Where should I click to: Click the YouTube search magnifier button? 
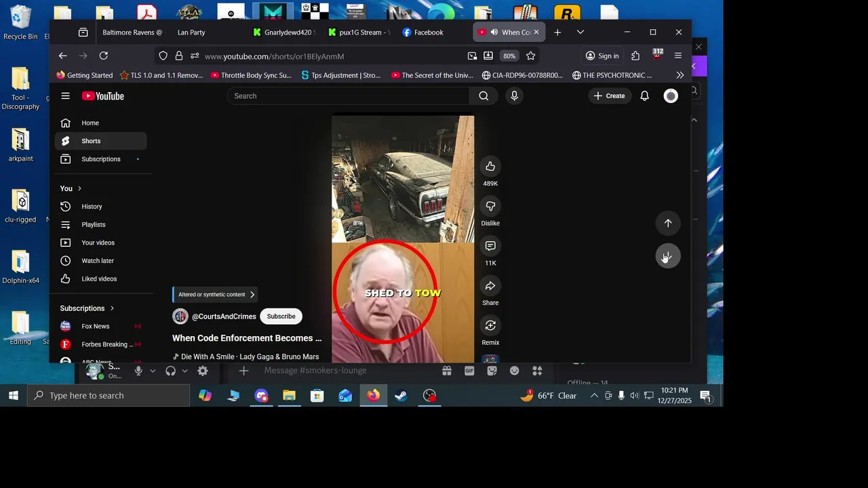pyautogui.click(x=484, y=96)
